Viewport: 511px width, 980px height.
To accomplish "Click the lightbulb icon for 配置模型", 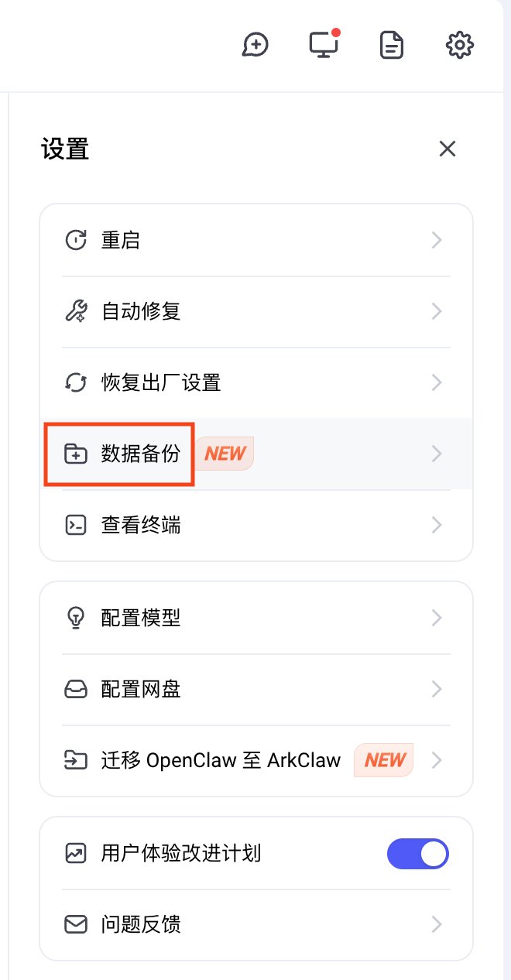I will coord(75,618).
